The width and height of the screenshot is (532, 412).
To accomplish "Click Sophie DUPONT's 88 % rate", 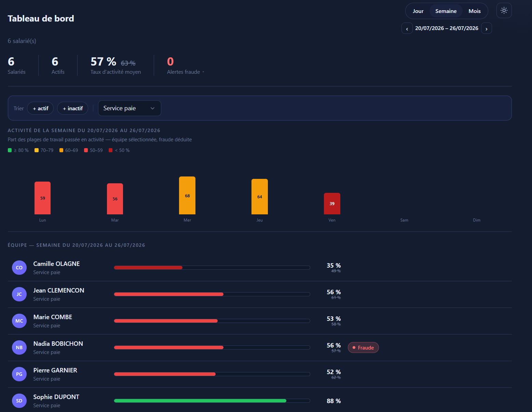I will 334,401.
